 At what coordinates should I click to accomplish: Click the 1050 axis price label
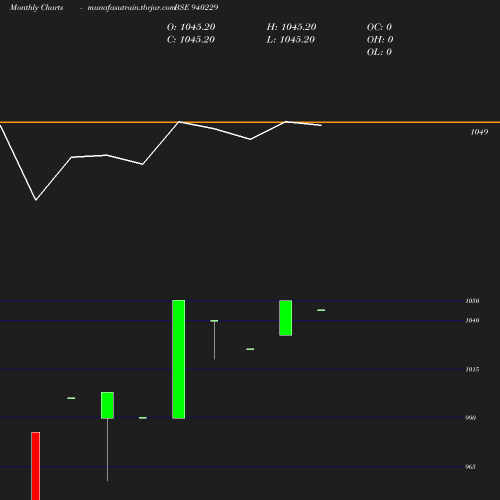pyautogui.click(x=472, y=301)
